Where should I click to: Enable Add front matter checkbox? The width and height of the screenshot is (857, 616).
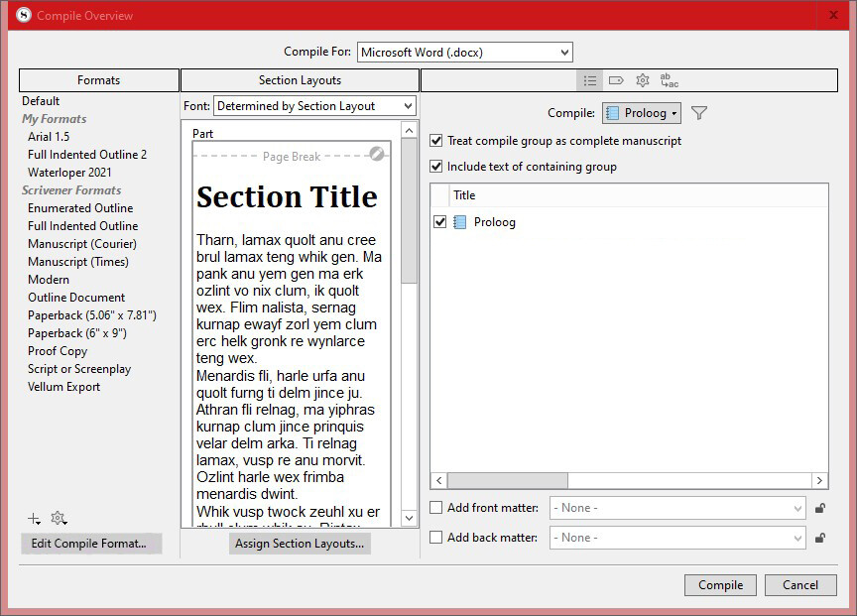[x=436, y=508]
